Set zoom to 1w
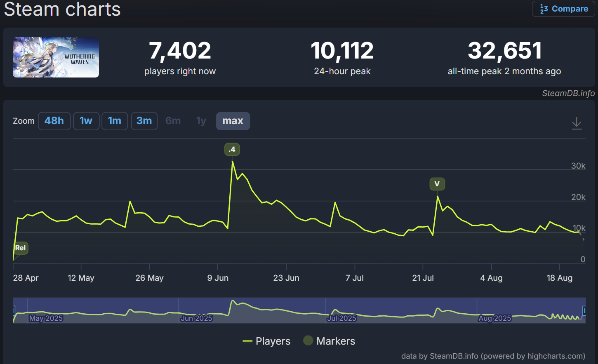This screenshot has height=364, width=598. click(86, 121)
